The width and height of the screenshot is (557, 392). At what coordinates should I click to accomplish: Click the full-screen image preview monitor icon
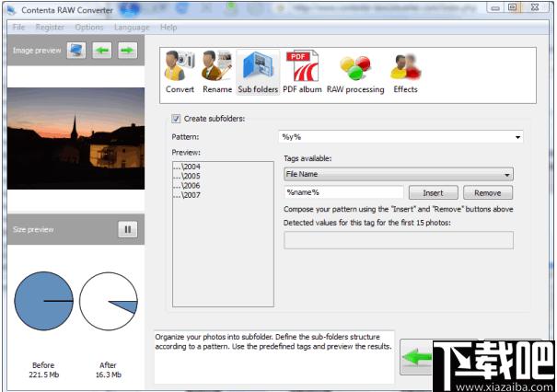point(76,51)
